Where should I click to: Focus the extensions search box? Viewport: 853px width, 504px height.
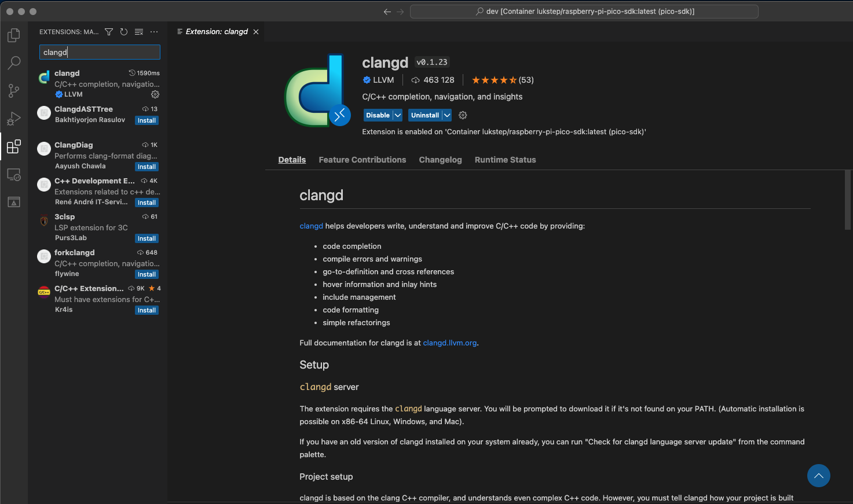(x=100, y=52)
